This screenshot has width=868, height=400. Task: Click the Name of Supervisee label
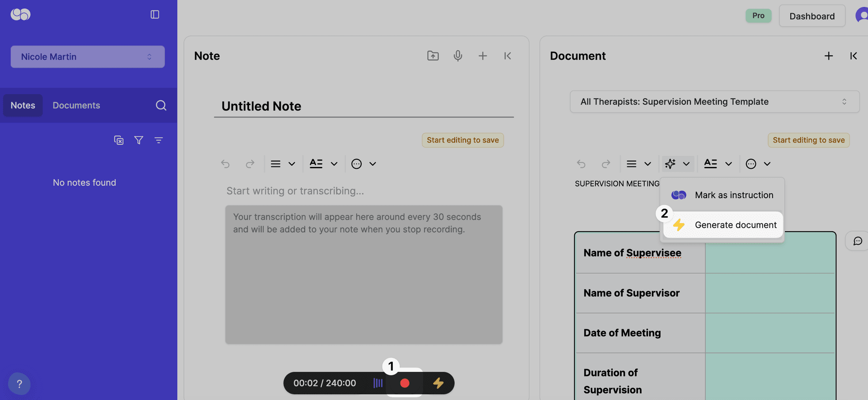tap(632, 253)
